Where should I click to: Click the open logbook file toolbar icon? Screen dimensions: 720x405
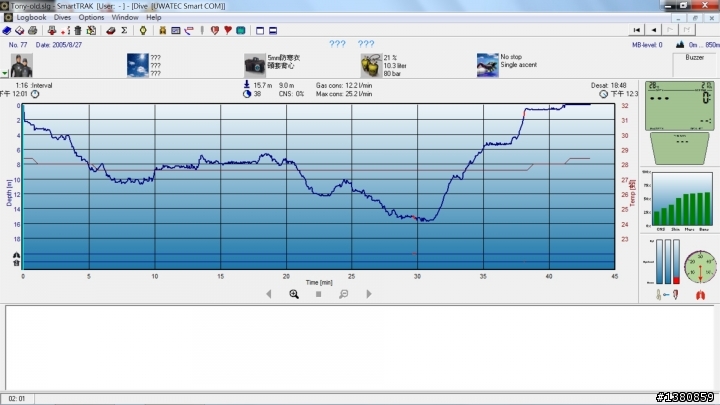(19, 31)
